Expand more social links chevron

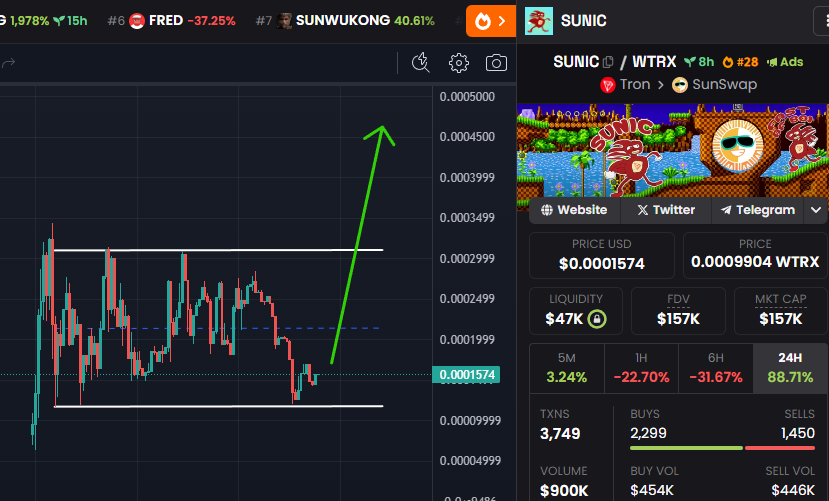815,210
